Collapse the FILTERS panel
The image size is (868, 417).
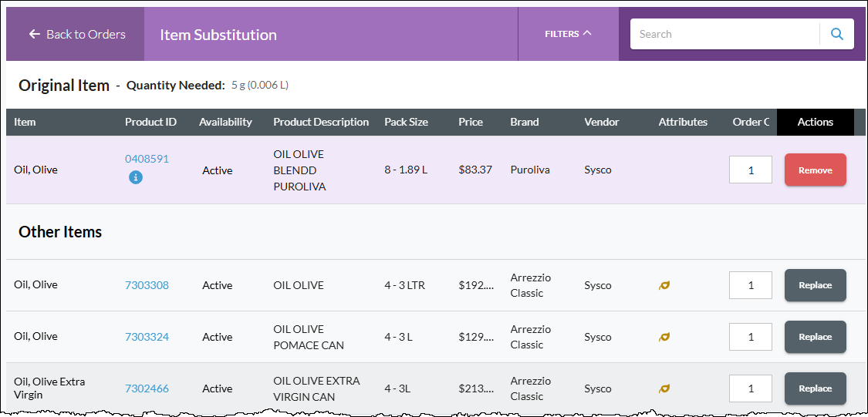point(568,34)
